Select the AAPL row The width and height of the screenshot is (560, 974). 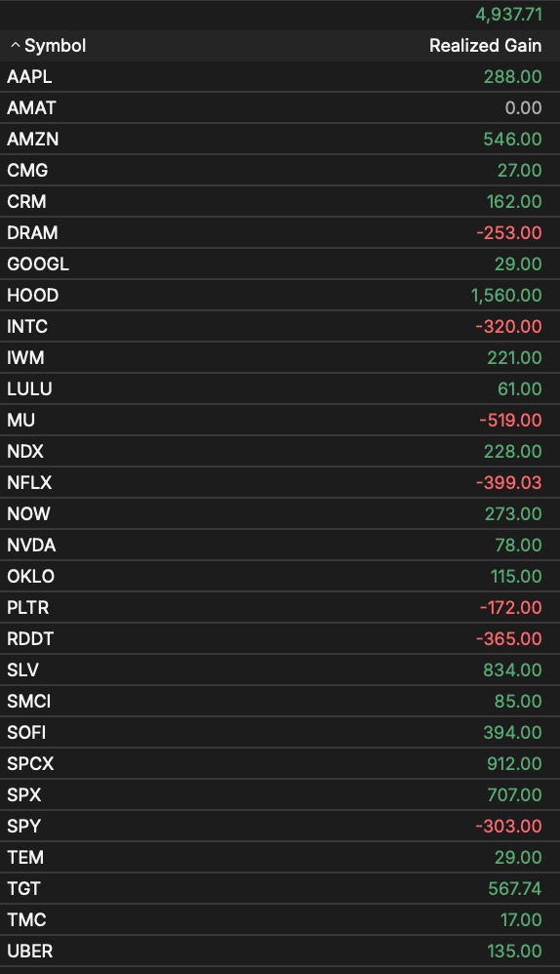[x=280, y=76]
